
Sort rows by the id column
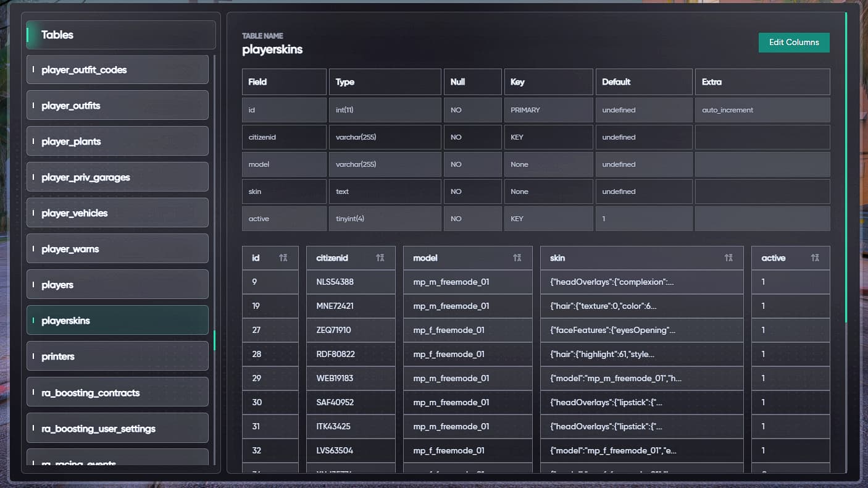[x=285, y=258]
